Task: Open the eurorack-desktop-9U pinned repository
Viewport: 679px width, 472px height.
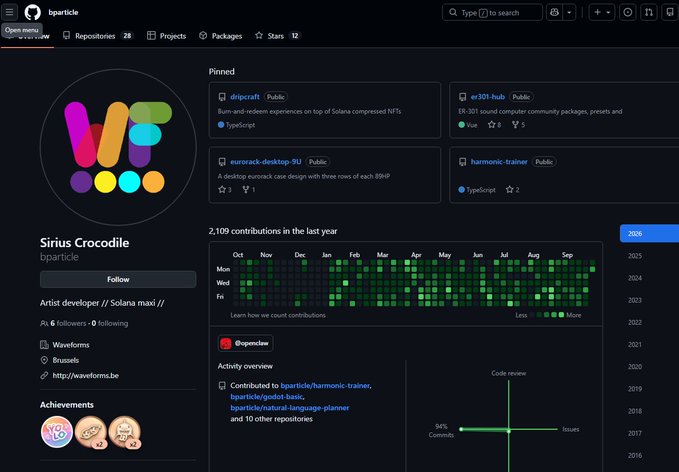Action: point(265,162)
